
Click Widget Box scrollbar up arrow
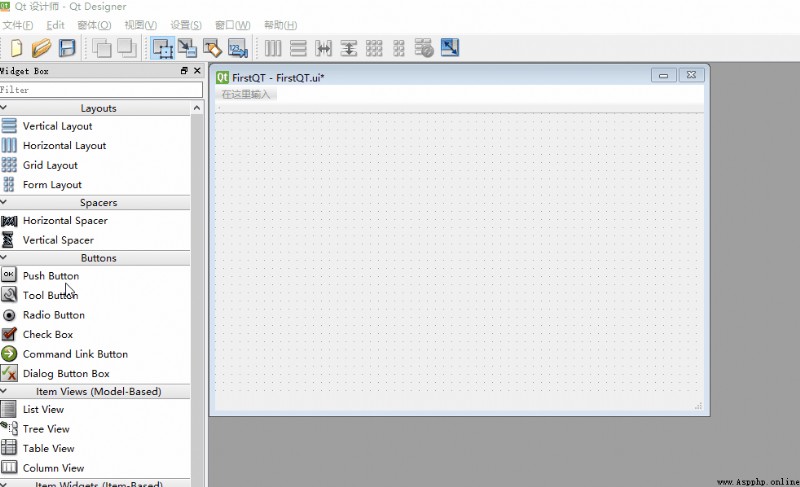(197, 108)
